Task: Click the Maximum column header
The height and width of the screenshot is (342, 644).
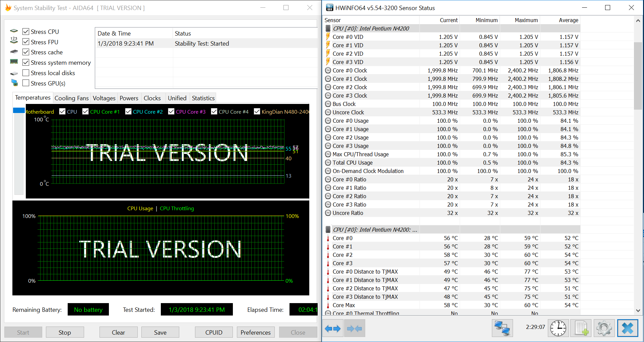Action: pos(520,20)
